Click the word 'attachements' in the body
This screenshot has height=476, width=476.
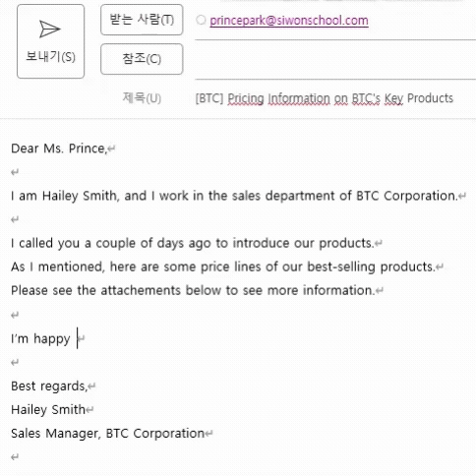(x=141, y=290)
